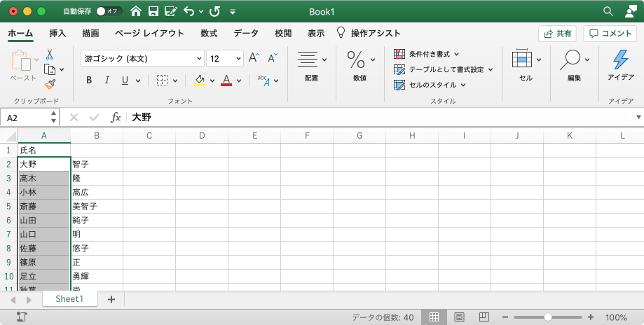Screen dimensions: 644x325
Task: Open the alignment (配置) options
Action: coord(308,60)
